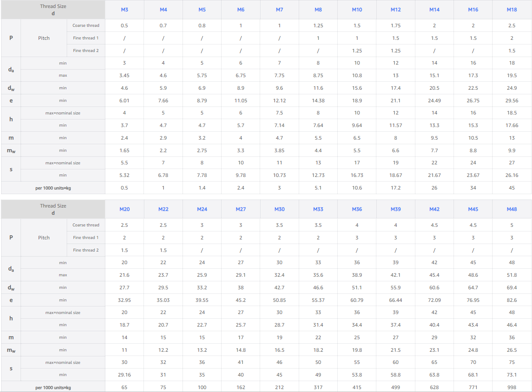This screenshot has height=392, width=532.
Task: Select the M48 weight cell 998
Action: [512, 387]
